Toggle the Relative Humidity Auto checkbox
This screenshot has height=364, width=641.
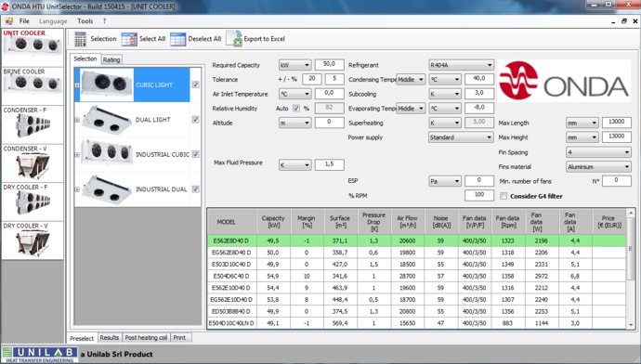coord(296,109)
